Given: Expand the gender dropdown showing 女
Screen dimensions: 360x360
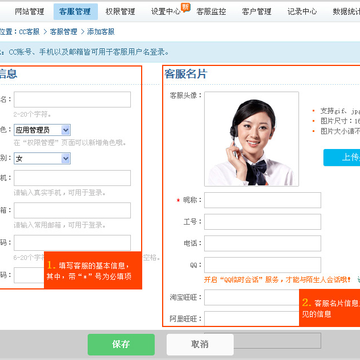Looking at the screenshot, I should click(x=42, y=159).
